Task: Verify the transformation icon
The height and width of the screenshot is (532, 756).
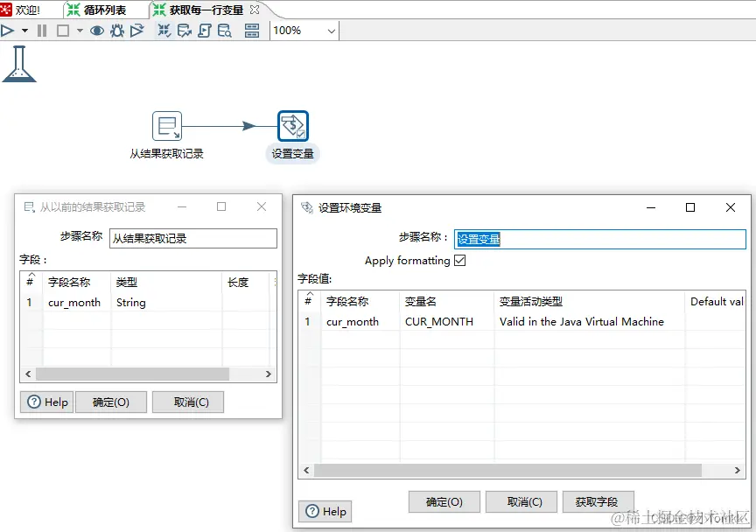Action: 164,31
